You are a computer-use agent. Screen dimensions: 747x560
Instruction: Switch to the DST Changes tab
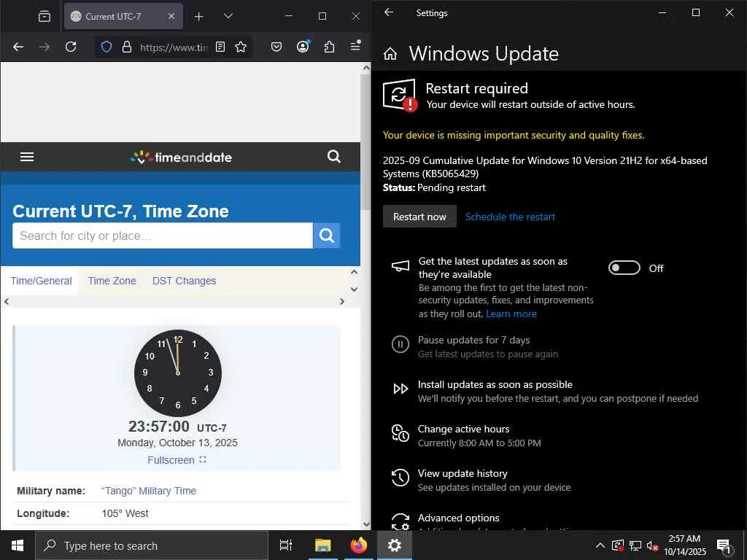pos(185,281)
